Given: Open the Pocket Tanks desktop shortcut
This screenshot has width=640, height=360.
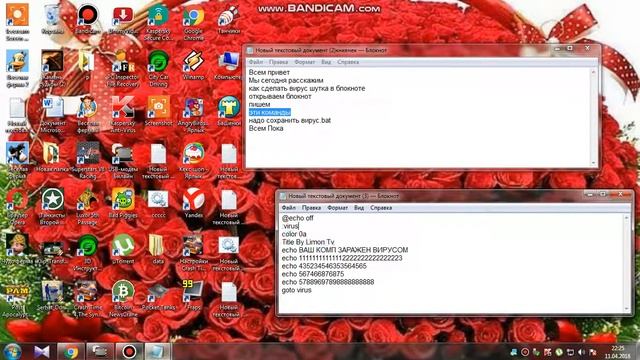Looking at the screenshot, I should tap(158, 296).
